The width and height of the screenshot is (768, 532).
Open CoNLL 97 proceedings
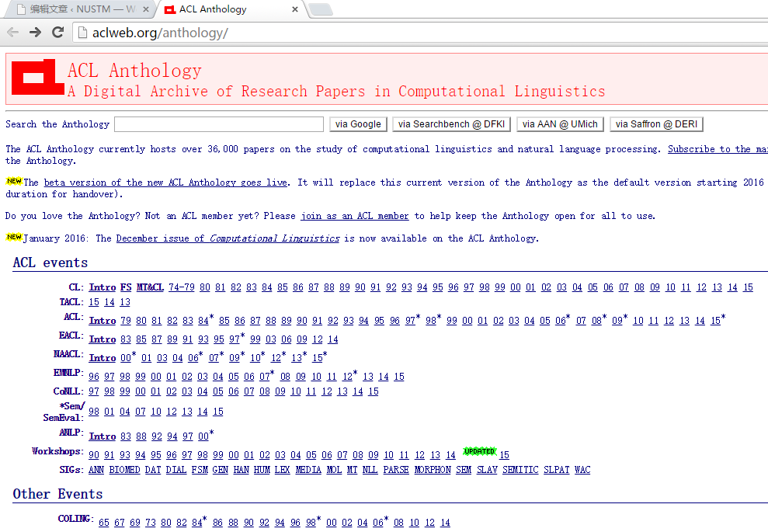[94, 391]
